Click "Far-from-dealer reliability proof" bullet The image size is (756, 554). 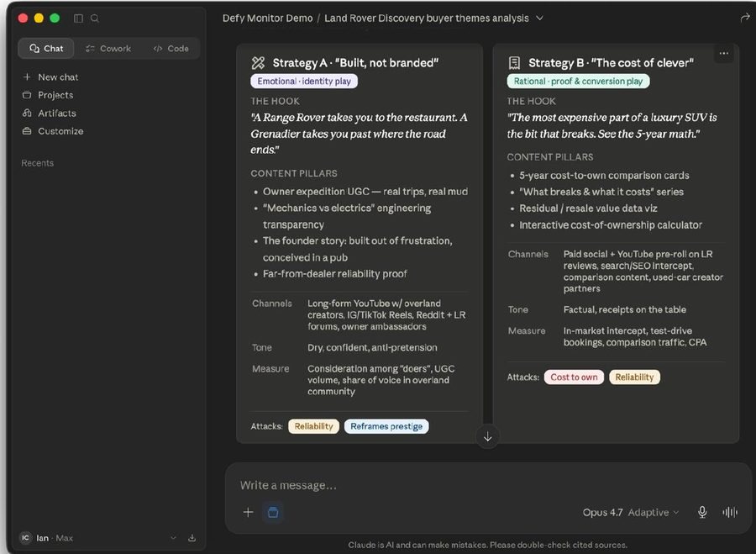click(334, 273)
